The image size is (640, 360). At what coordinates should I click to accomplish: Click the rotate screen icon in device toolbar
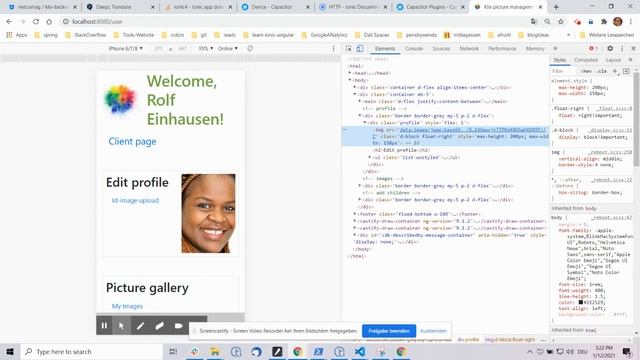pos(250,48)
